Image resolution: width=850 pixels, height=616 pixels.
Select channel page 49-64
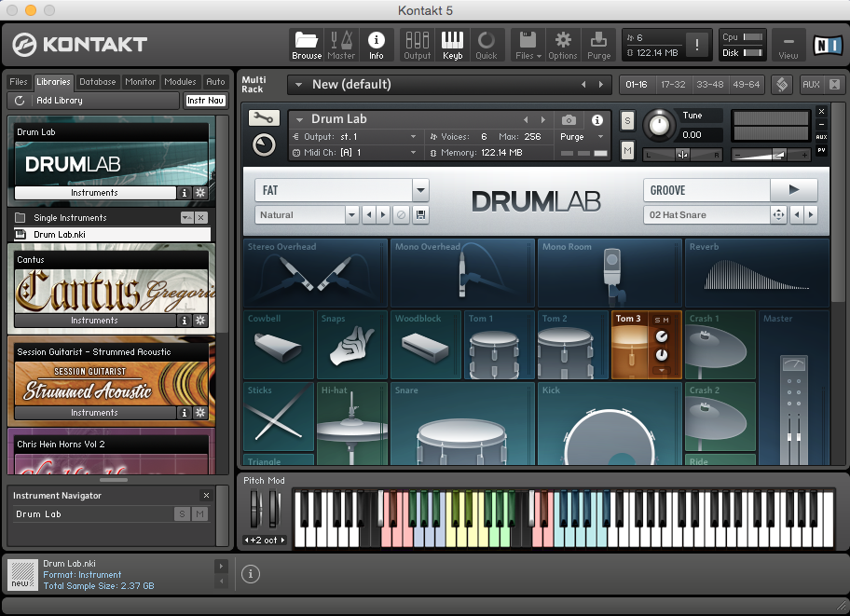coord(747,85)
